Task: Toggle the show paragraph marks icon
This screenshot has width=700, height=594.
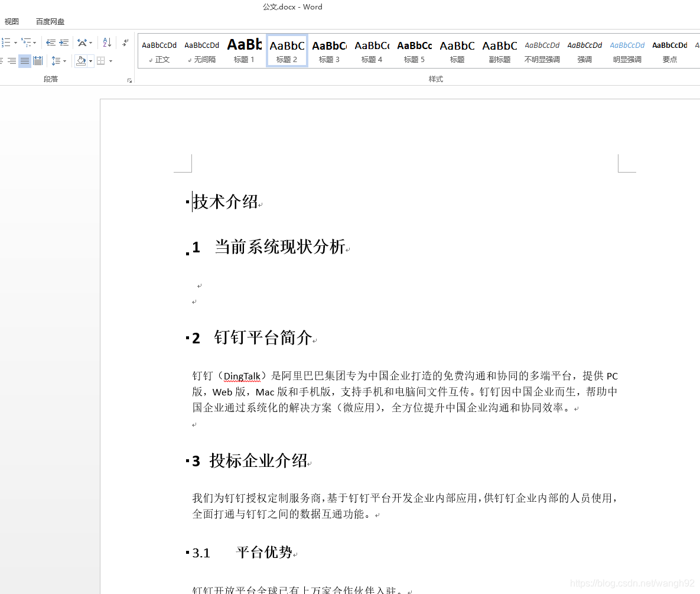Action: [x=126, y=43]
